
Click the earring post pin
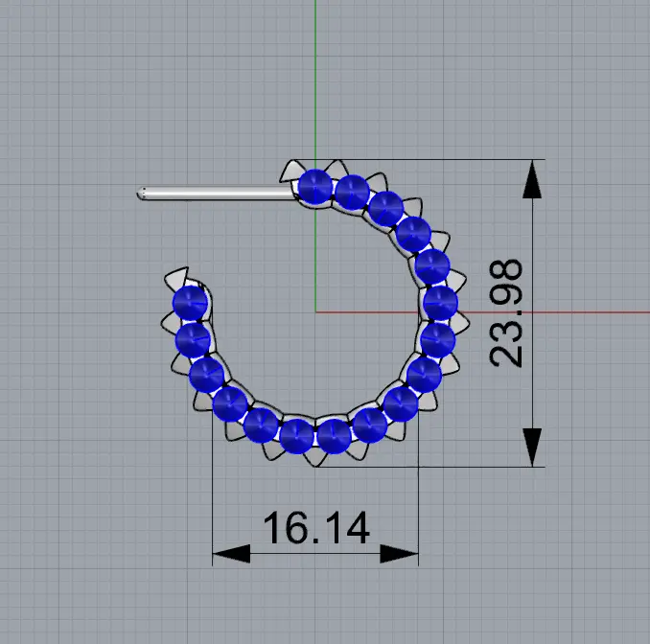click(216, 194)
